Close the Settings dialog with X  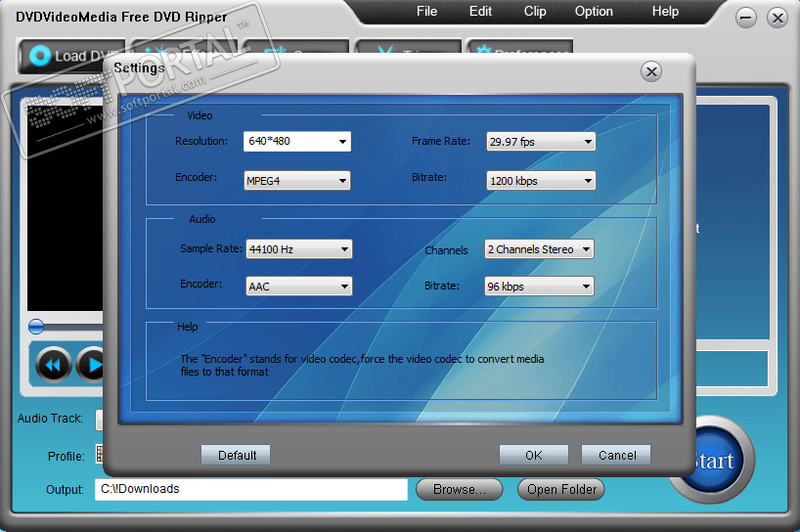651,72
